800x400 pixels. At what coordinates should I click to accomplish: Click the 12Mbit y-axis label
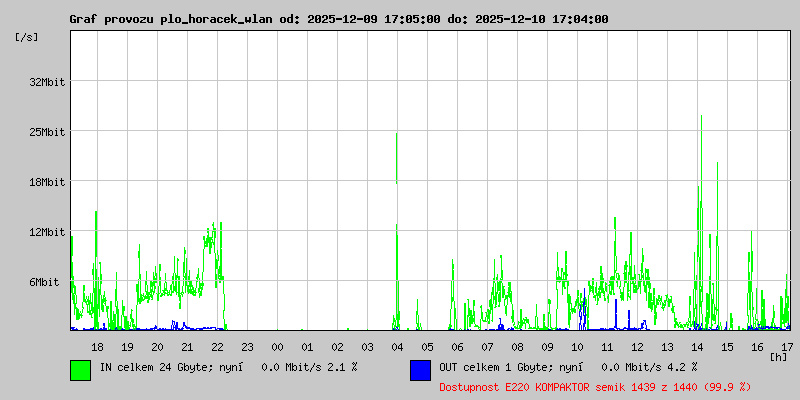[x=47, y=232]
